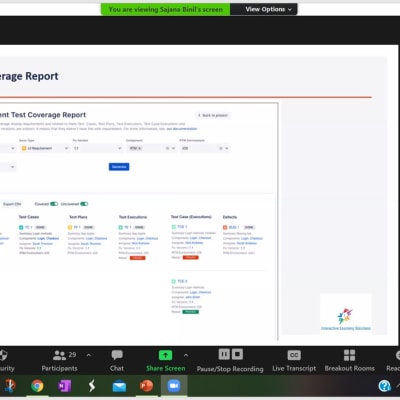Open the 'our documentation' link
The height and width of the screenshot is (400, 400).
click(182, 129)
